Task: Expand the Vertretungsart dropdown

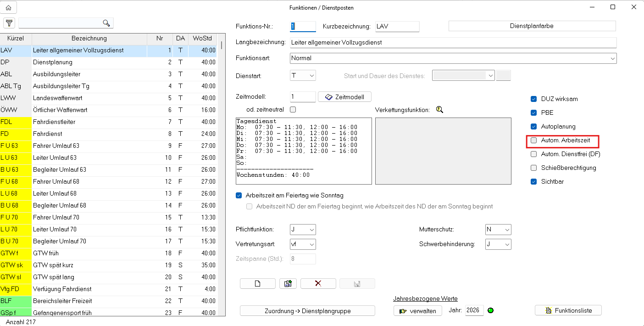Action: click(303, 244)
